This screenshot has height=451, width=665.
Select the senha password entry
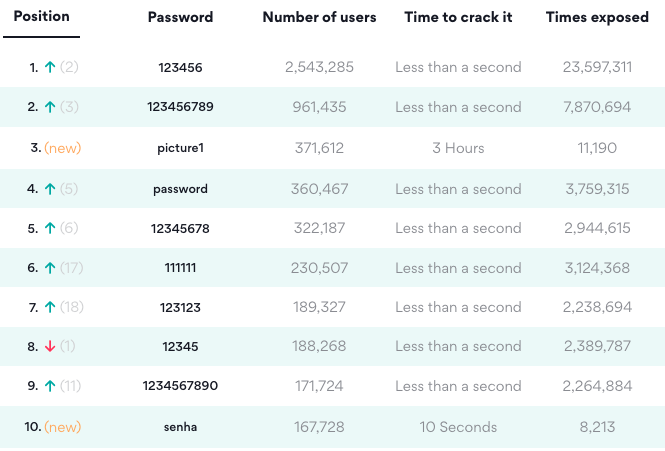[x=180, y=427]
